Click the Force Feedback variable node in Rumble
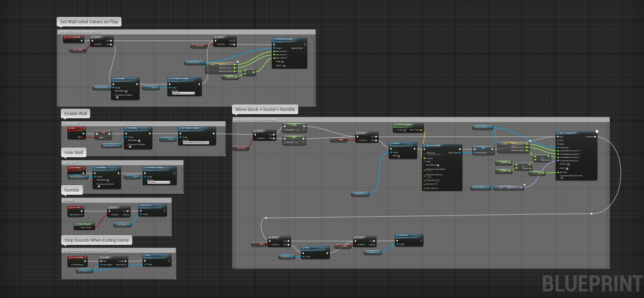 click(122, 225)
